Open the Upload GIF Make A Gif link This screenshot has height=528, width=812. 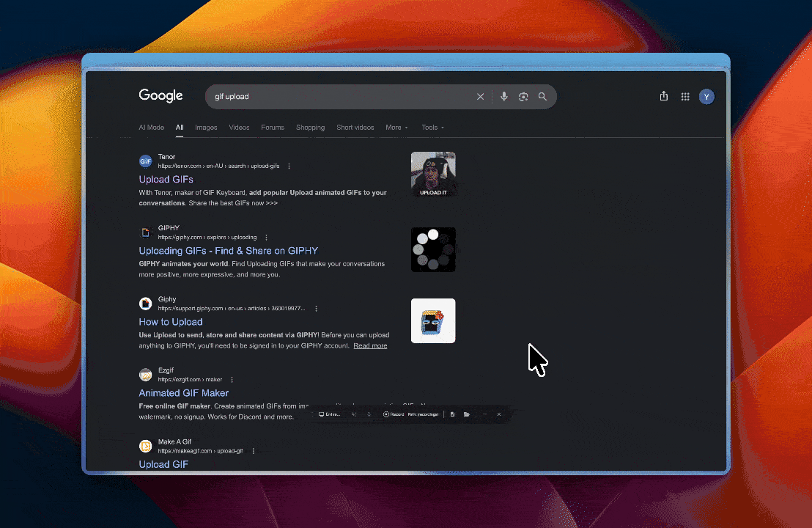(163, 464)
